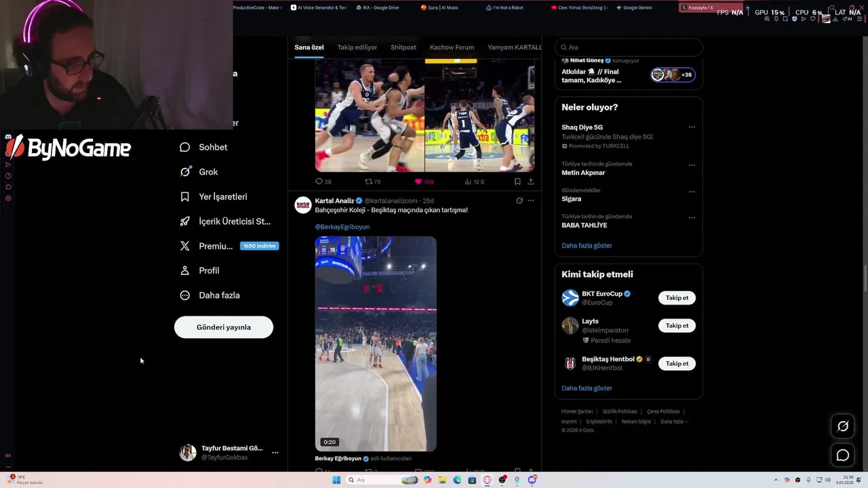Open more options for Metin Akpınar trend
This screenshot has height=488, width=868.
692,165
